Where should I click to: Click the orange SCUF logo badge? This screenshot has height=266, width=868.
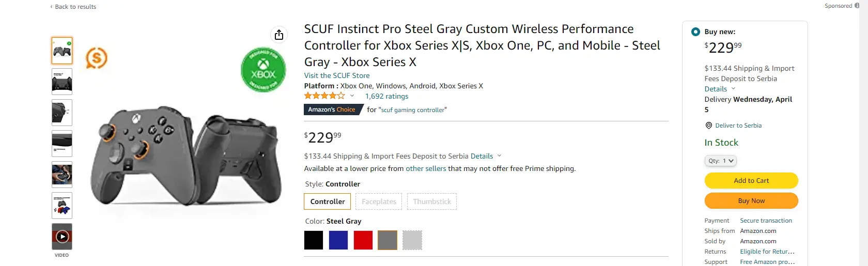coord(97,58)
